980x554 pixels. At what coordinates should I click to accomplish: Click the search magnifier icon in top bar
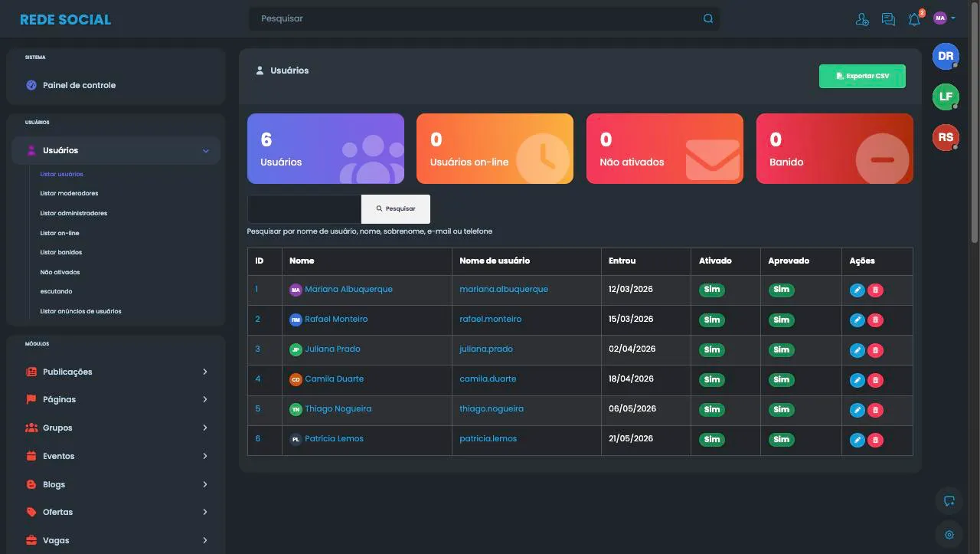708,18
